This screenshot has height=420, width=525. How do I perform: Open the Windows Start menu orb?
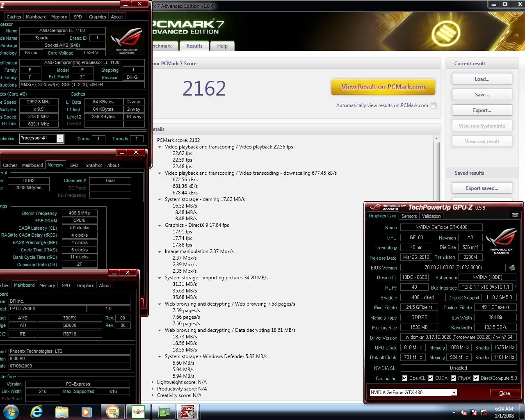click(x=10, y=411)
